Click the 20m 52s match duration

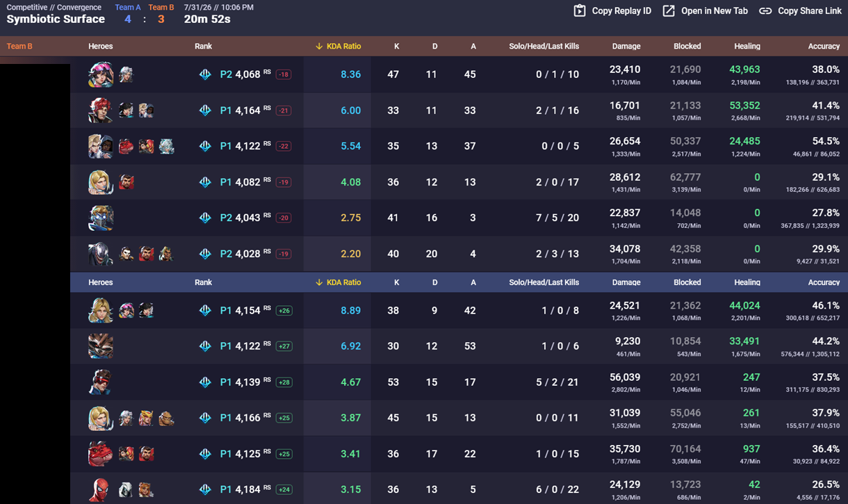[207, 19]
